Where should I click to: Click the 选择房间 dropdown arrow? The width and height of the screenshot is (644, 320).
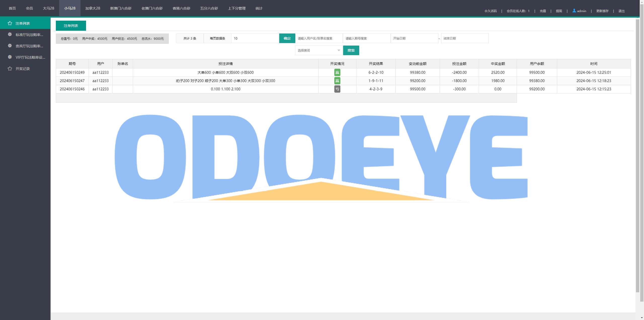click(x=339, y=50)
